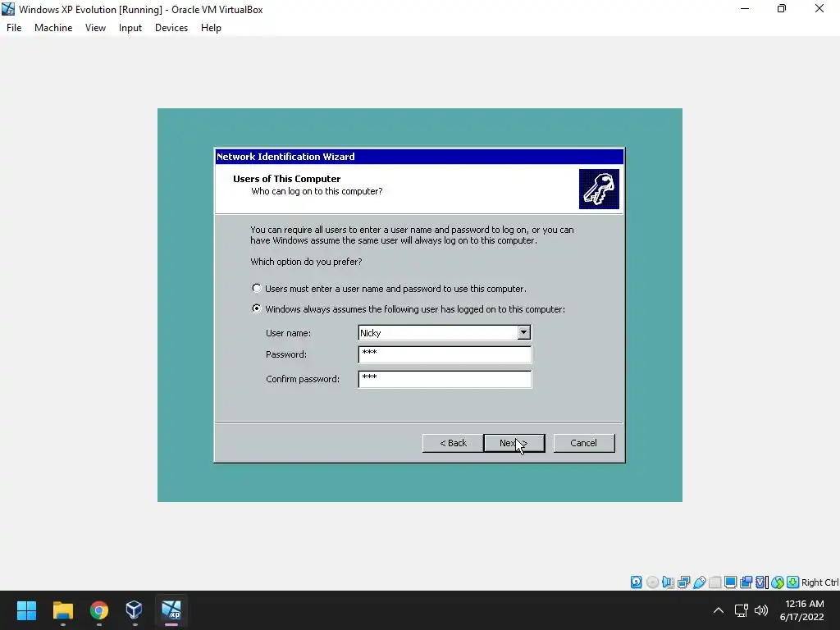Click the mouse integration status icon
The height and width of the screenshot is (630, 840).
(x=778, y=582)
